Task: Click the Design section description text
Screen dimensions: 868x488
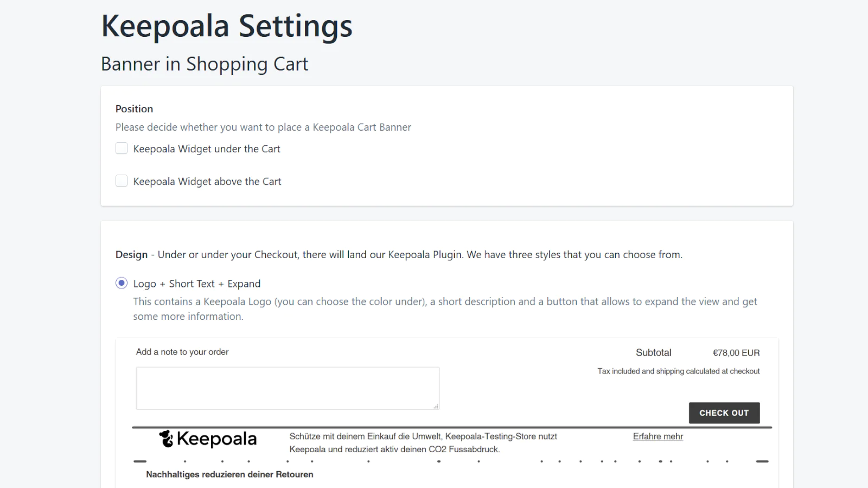Action: [418, 254]
